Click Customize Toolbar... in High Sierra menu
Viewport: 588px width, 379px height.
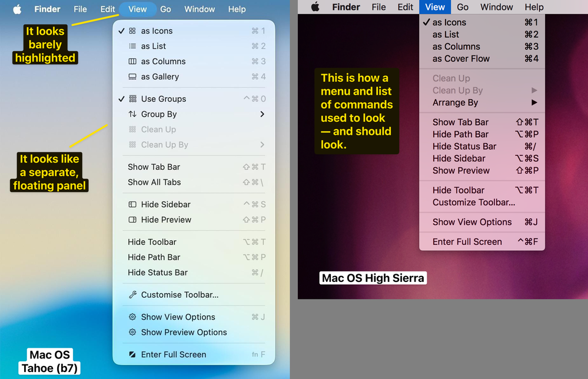(x=482, y=202)
